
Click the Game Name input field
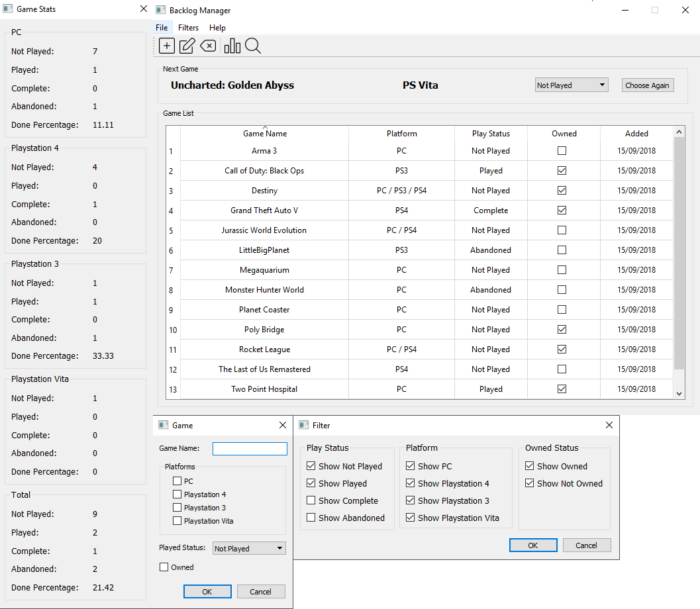coord(250,448)
